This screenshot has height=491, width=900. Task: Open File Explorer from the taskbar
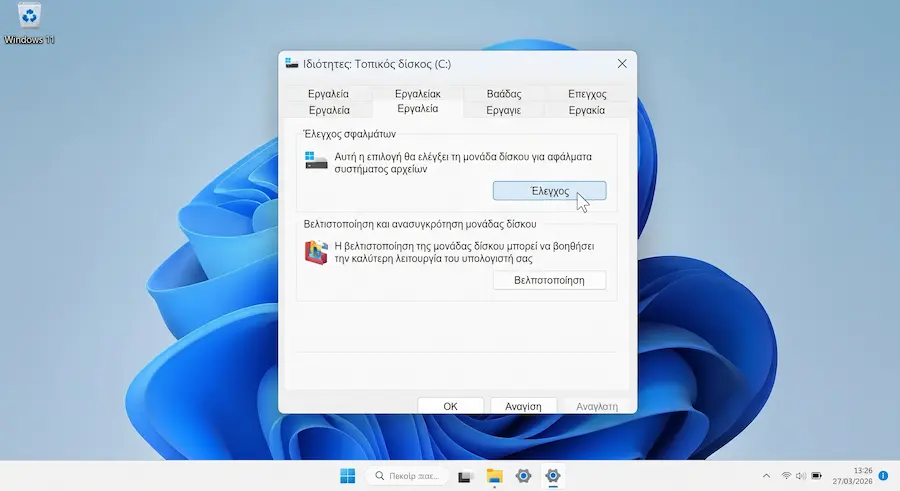(494, 475)
